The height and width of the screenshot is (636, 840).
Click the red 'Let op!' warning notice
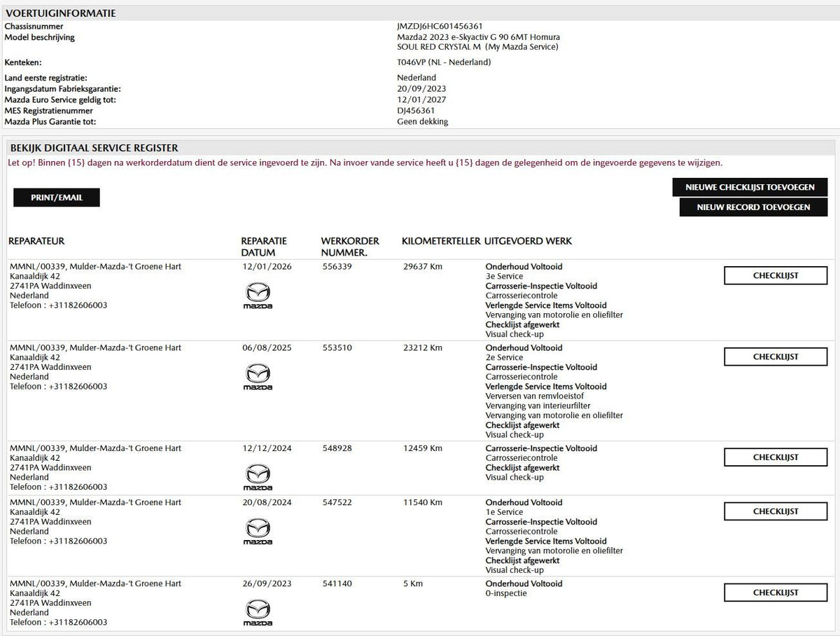click(365, 163)
